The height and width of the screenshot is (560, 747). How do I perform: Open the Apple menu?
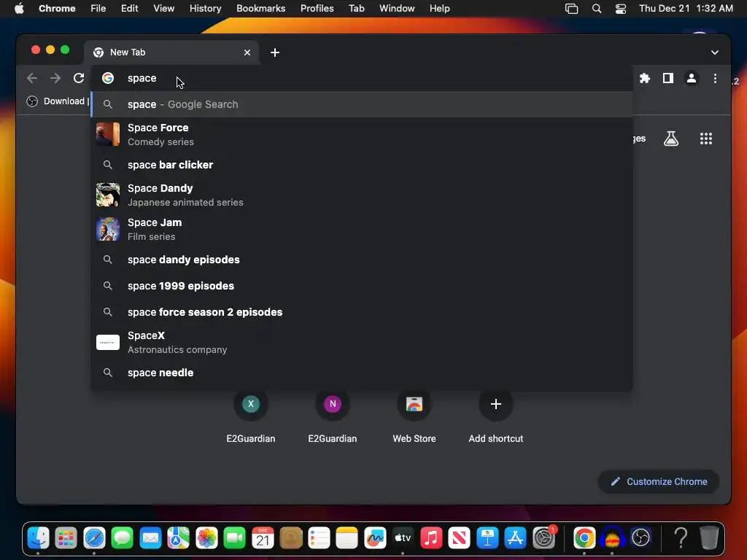[x=19, y=8]
